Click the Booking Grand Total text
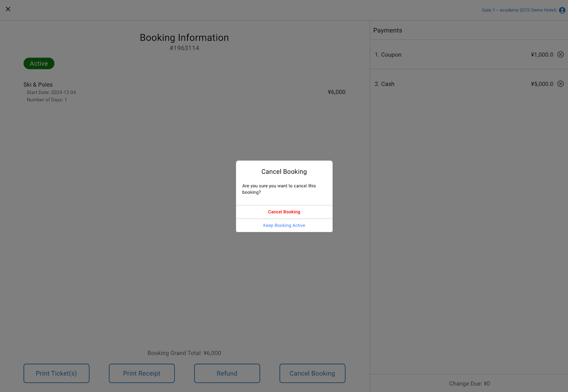This screenshot has width=568, height=392. [x=184, y=353]
